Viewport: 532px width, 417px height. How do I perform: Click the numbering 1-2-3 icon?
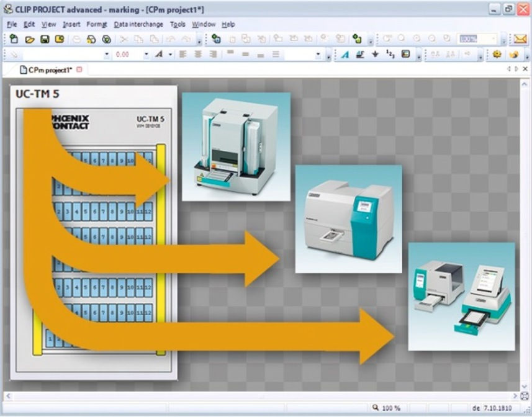click(390, 54)
